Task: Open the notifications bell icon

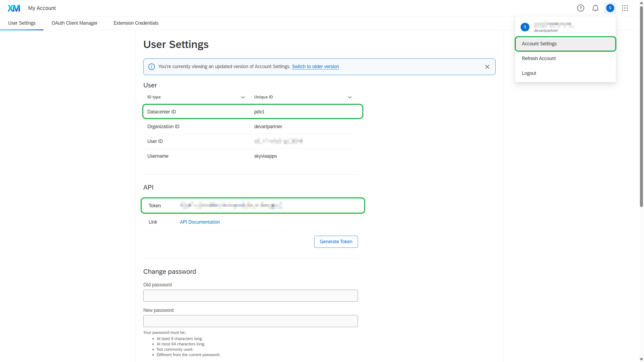Action: [x=595, y=8]
